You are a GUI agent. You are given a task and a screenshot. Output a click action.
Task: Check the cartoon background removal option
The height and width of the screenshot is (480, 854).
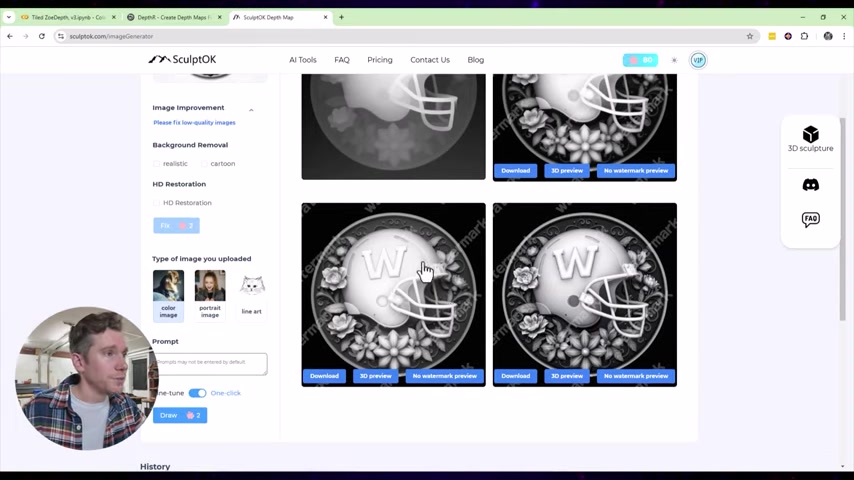pyautogui.click(x=204, y=164)
